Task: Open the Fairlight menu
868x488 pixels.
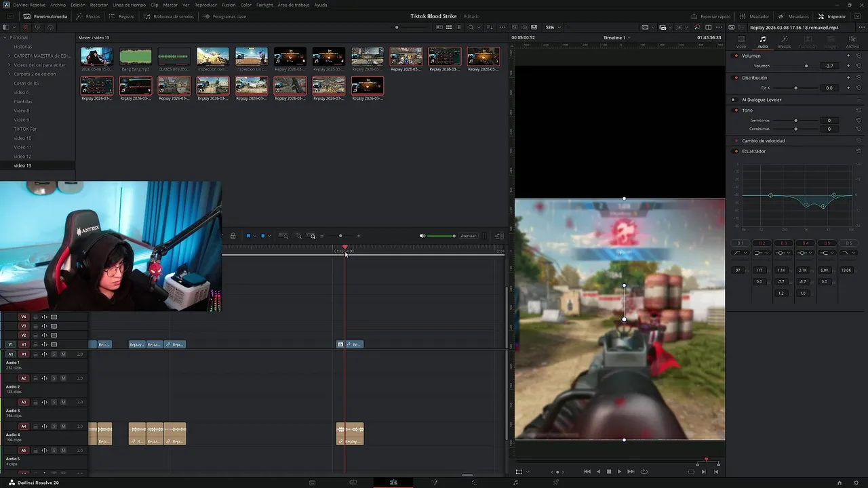Action: pos(264,5)
